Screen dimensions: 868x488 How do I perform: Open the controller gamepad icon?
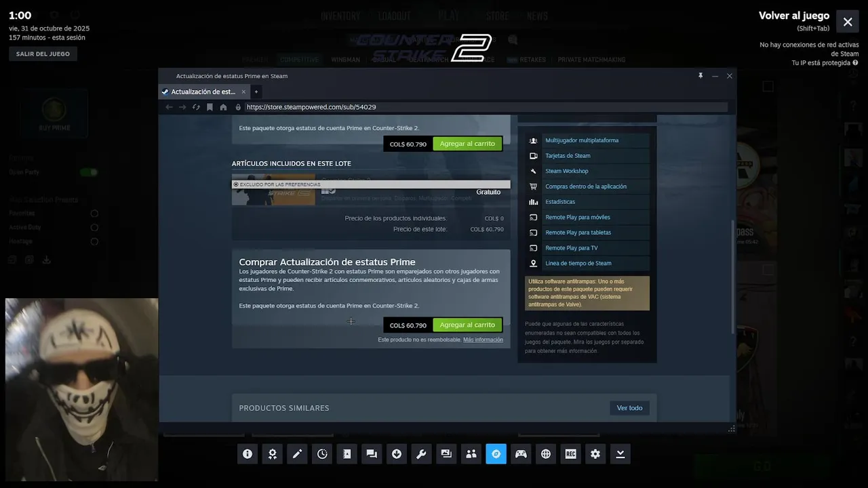[x=521, y=454]
